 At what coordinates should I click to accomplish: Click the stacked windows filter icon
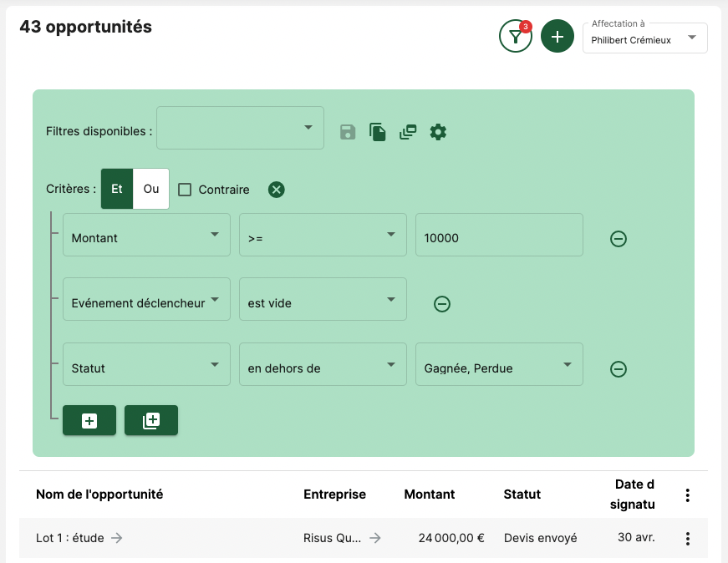click(x=408, y=132)
